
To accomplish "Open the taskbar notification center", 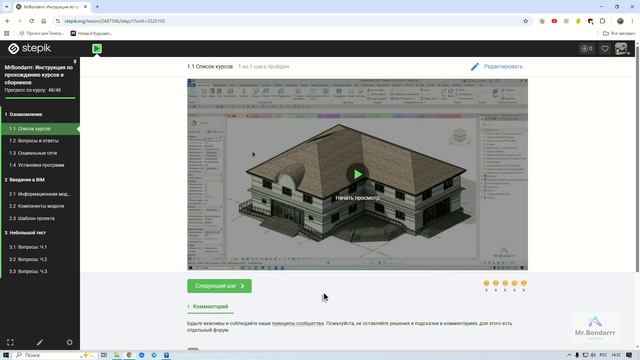I will click(629, 355).
